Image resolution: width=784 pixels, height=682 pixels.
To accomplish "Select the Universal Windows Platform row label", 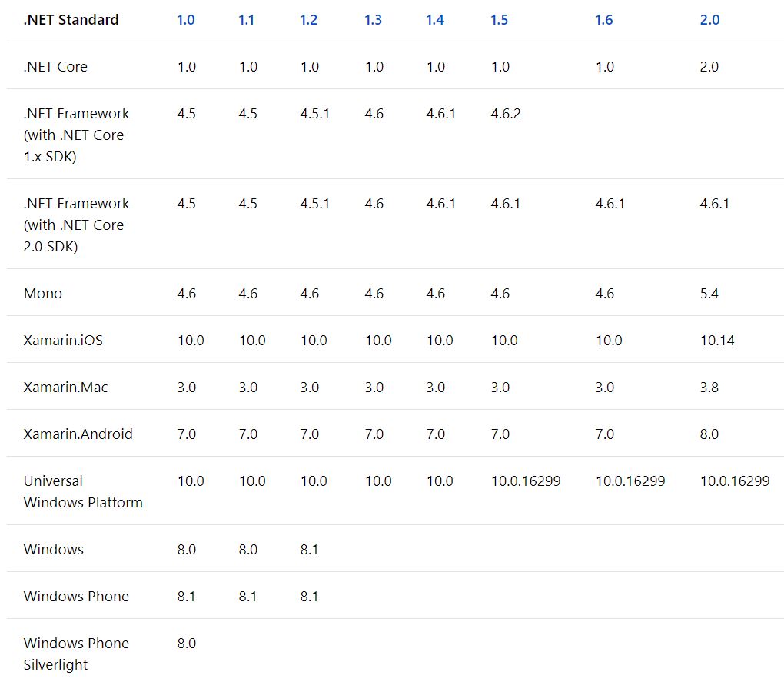I will (x=83, y=491).
